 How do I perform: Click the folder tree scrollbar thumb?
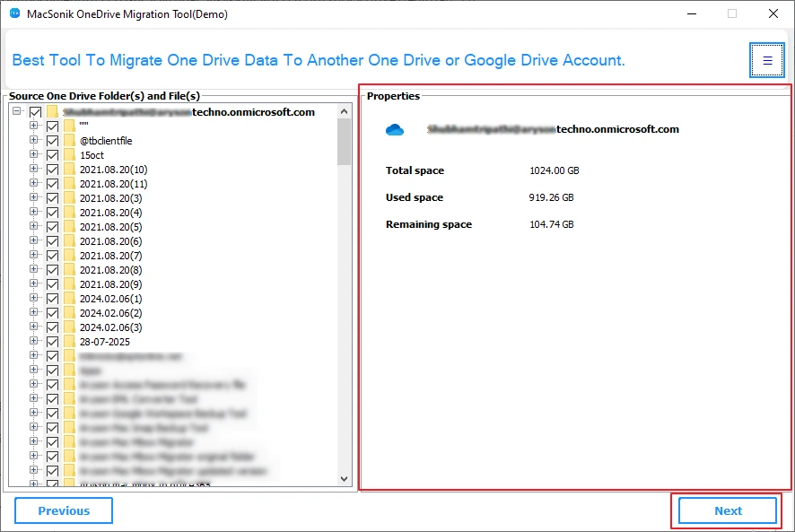(345, 142)
